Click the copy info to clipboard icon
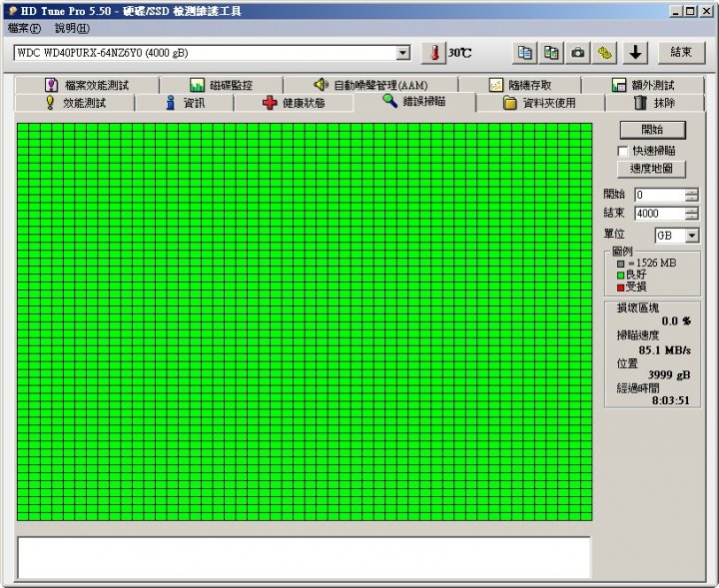This screenshot has width=719, height=588. (524, 53)
